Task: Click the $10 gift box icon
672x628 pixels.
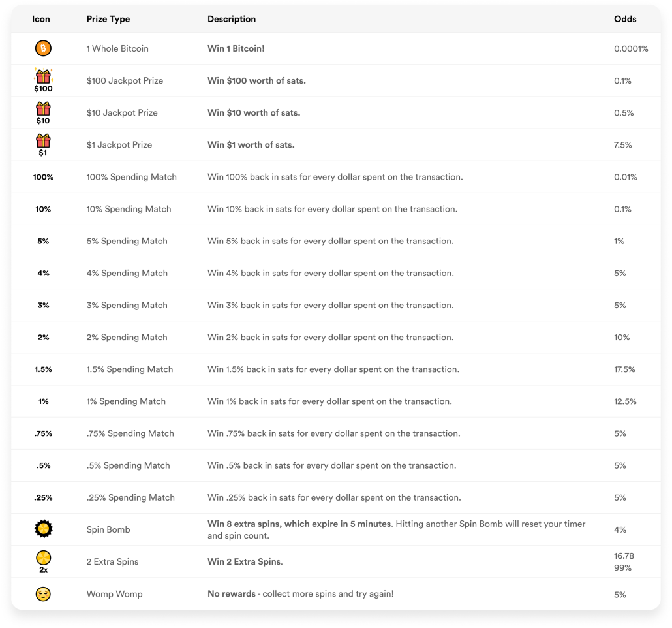Action: tap(43, 113)
